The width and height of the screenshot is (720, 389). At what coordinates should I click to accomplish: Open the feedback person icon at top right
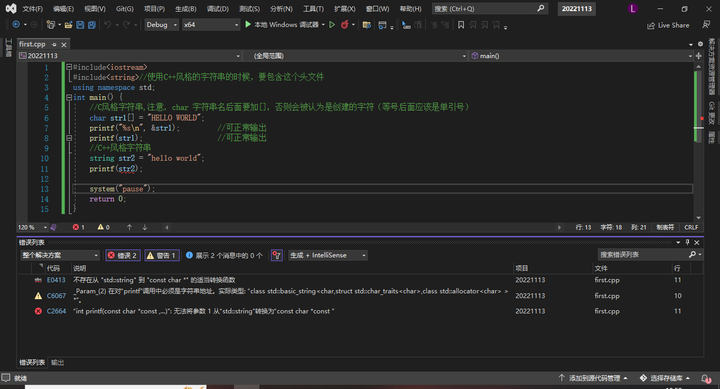coord(706,25)
